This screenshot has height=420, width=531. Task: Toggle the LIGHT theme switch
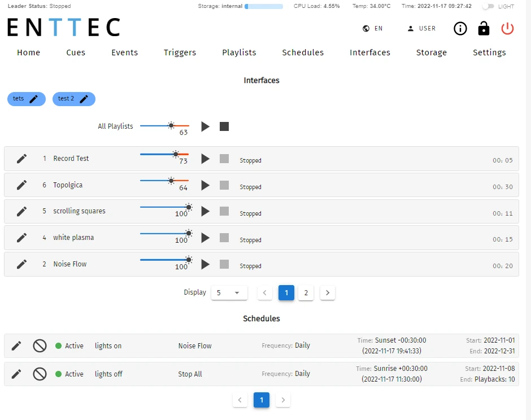pyautogui.click(x=488, y=6)
